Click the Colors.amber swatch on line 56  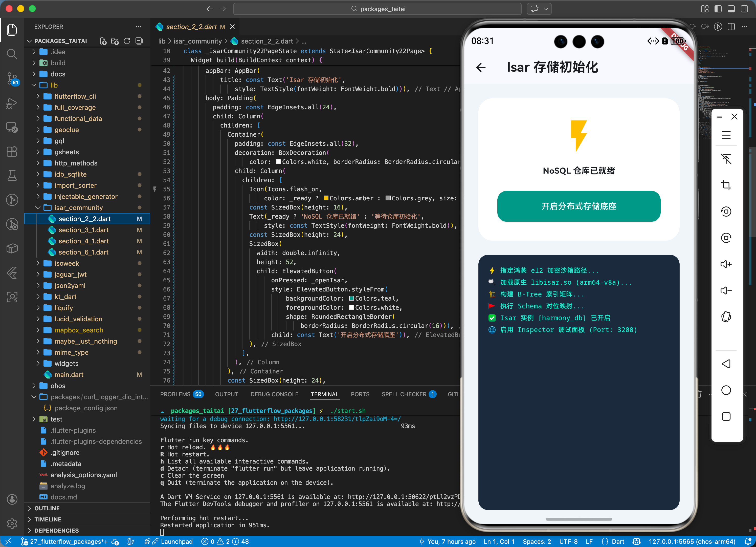[326, 198]
